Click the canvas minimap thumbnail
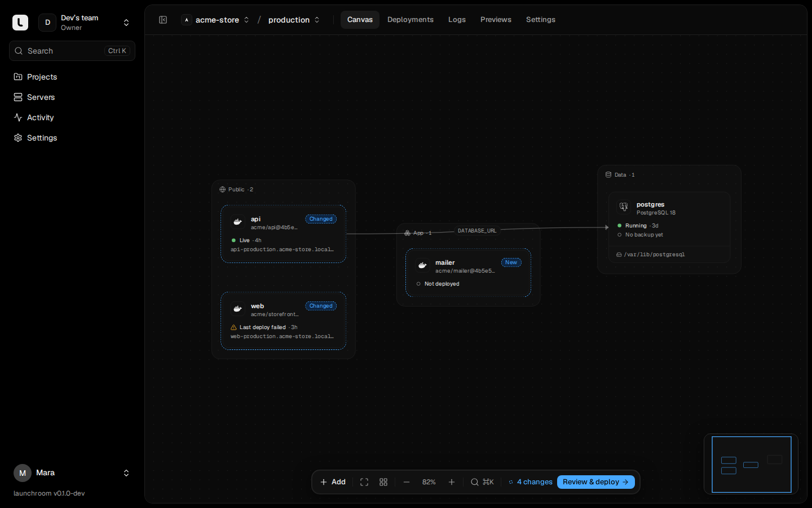This screenshot has width=812, height=508. [x=751, y=464]
